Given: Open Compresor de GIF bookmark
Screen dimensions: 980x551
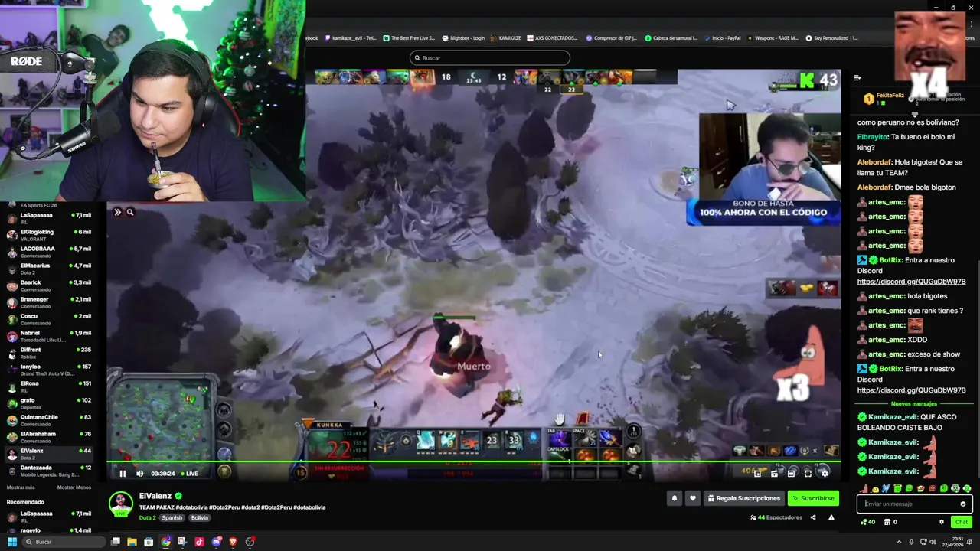Looking at the screenshot, I should point(611,37).
